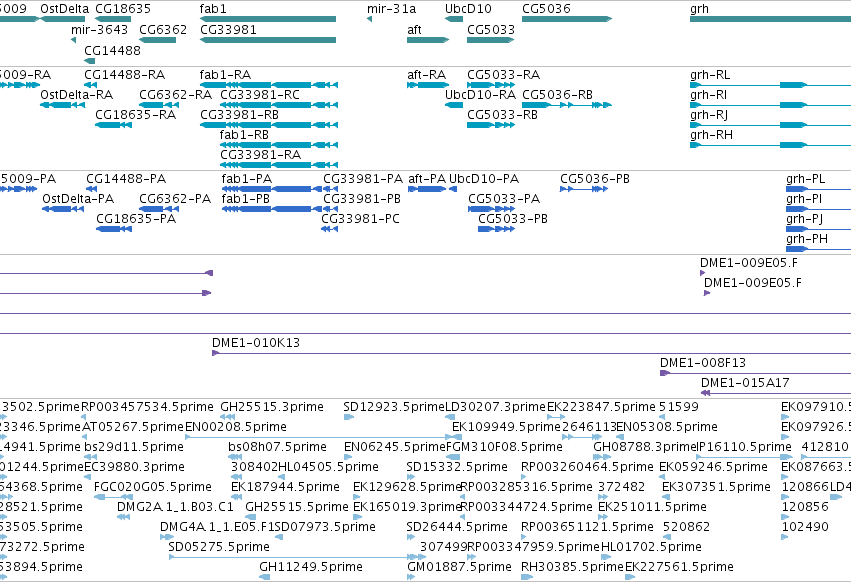Click the grh-PI protein label
851x582 pixels.
coord(804,199)
